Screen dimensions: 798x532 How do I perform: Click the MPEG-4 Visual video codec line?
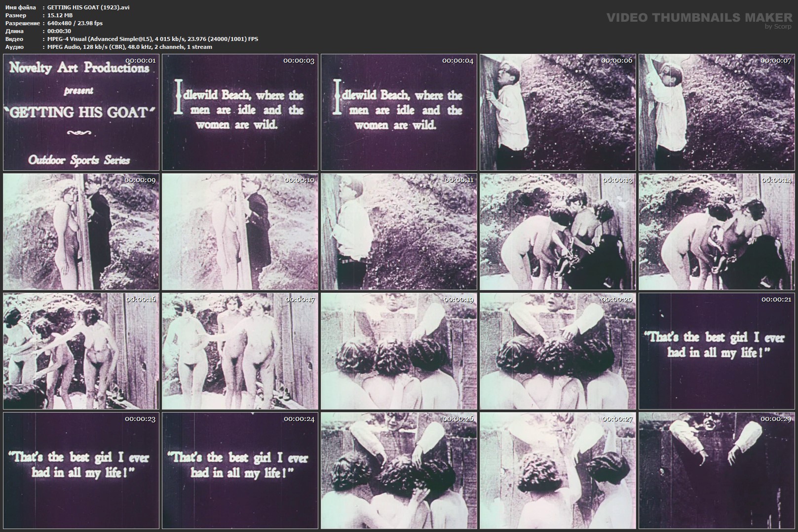pyautogui.click(x=152, y=39)
